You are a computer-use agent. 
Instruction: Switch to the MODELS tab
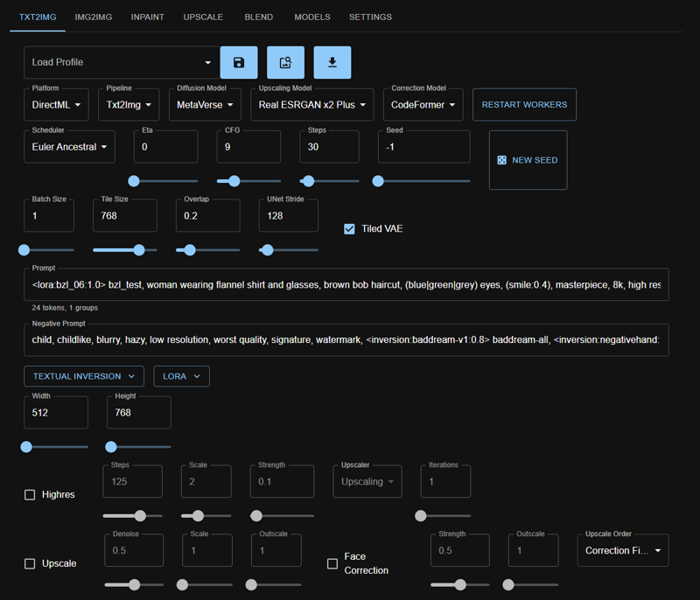pos(312,17)
